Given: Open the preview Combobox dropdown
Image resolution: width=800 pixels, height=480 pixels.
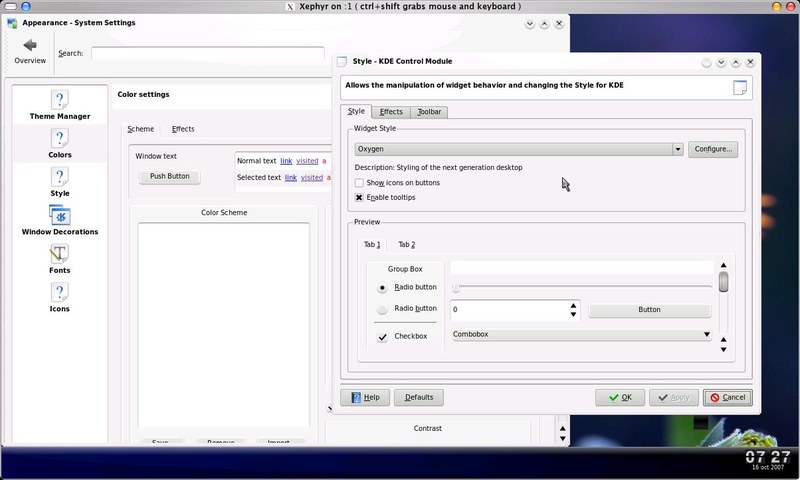Looking at the screenshot, I should click(581, 334).
